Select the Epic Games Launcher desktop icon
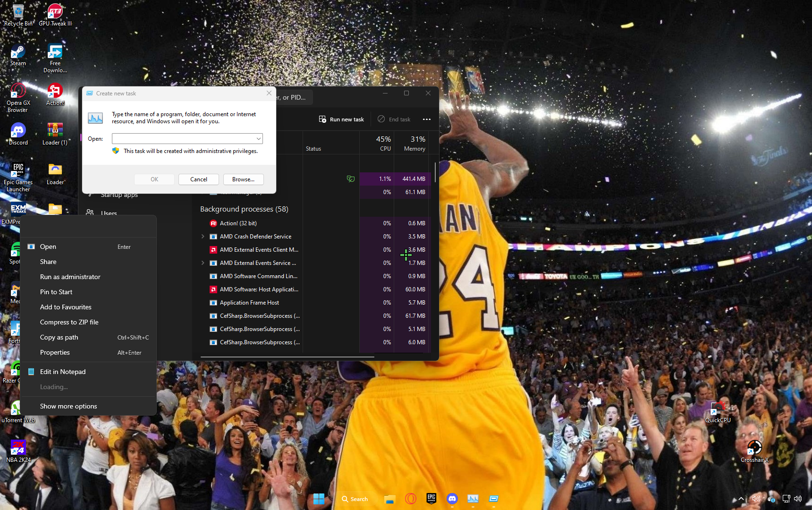The image size is (812, 510). click(18, 177)
